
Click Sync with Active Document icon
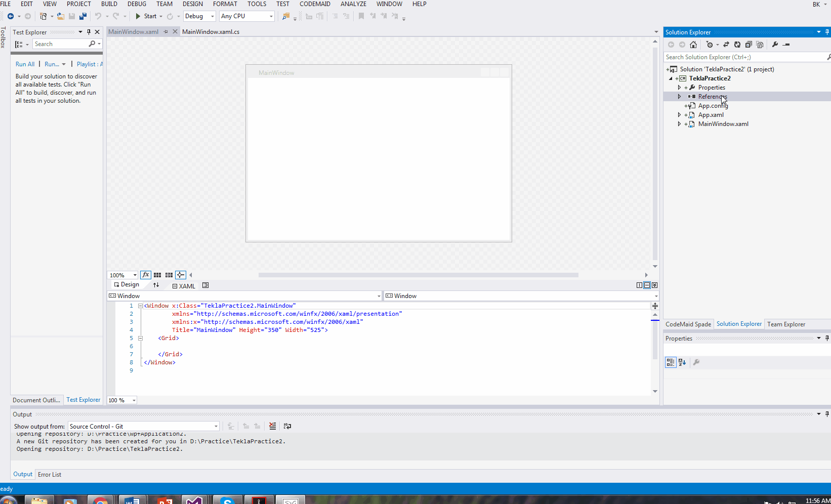tap(726, 45)
